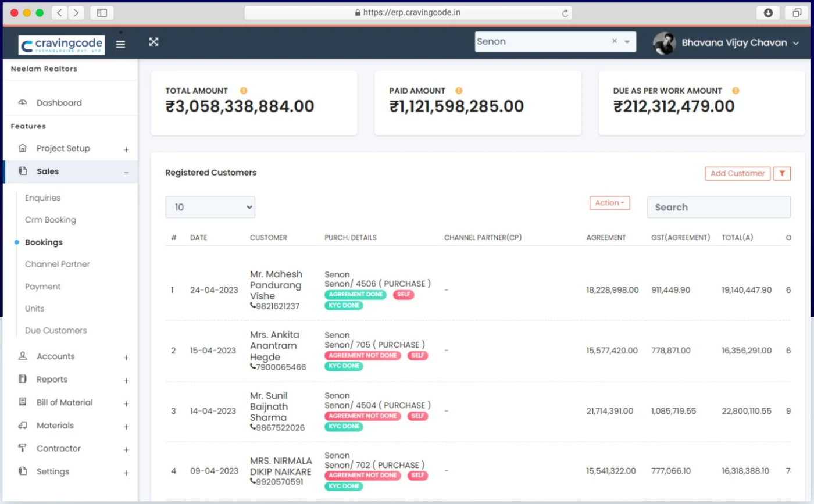Click the info icon beside PAID AMOUNT
Viewport: 814px width, 504px height.
point(459,91)
